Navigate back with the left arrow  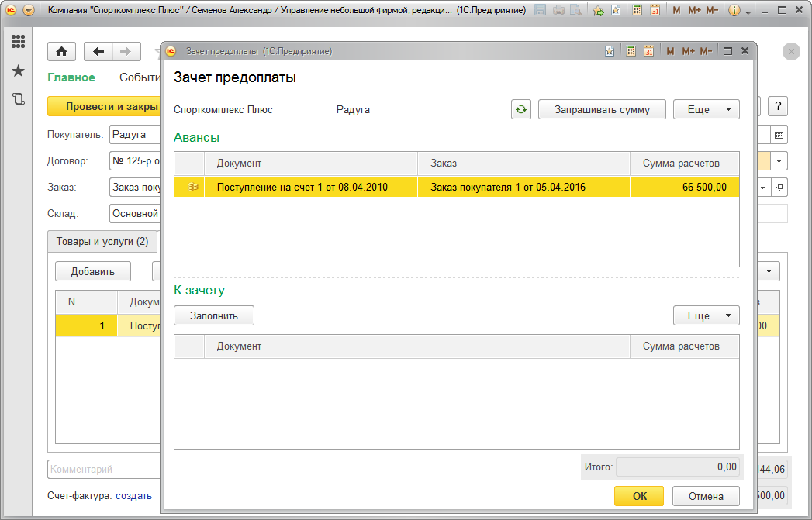click(98, 51)
